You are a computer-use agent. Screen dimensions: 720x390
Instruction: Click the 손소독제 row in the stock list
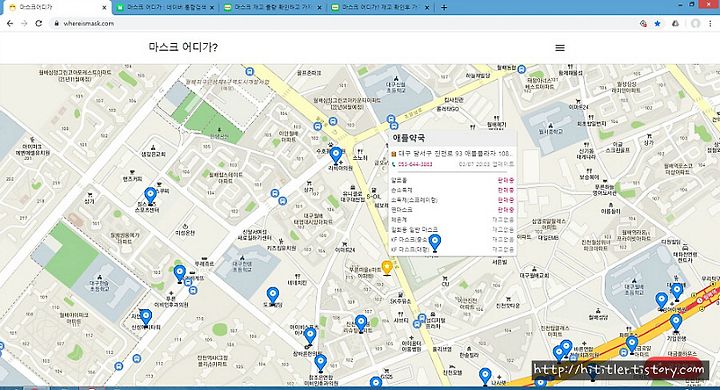tap(452, 190)
